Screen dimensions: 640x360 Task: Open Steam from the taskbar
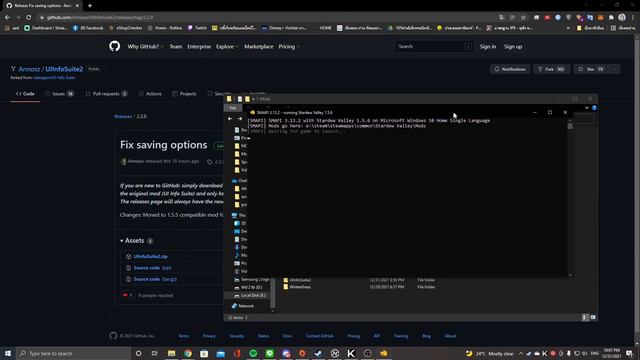(318, 353)
